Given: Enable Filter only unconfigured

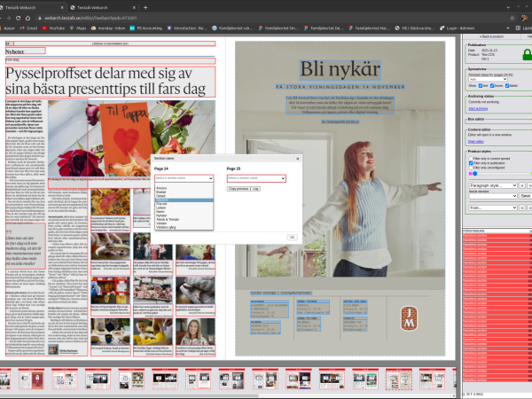Looking at the screenshot, I should coord(471,168).
